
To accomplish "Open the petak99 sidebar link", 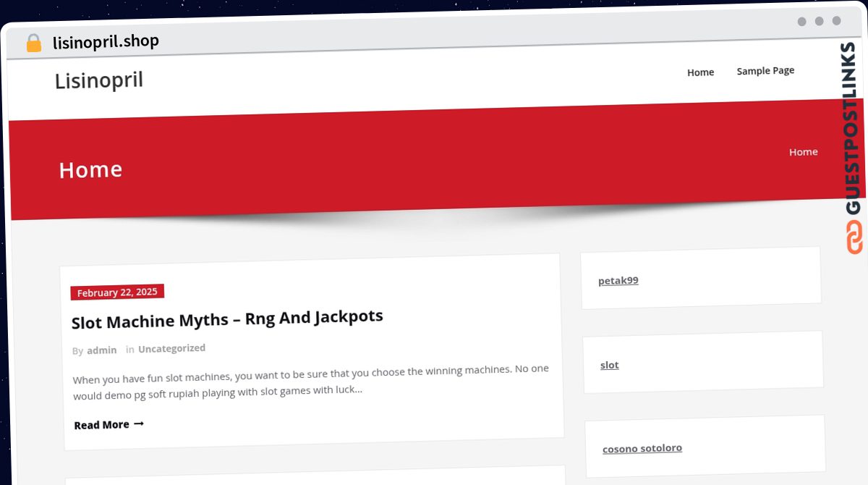I will [618, 281].
